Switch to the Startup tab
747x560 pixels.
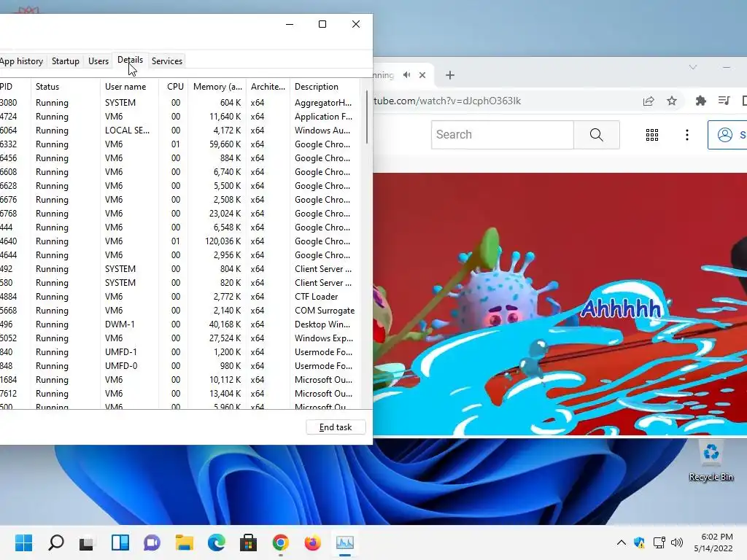[65, 61]
